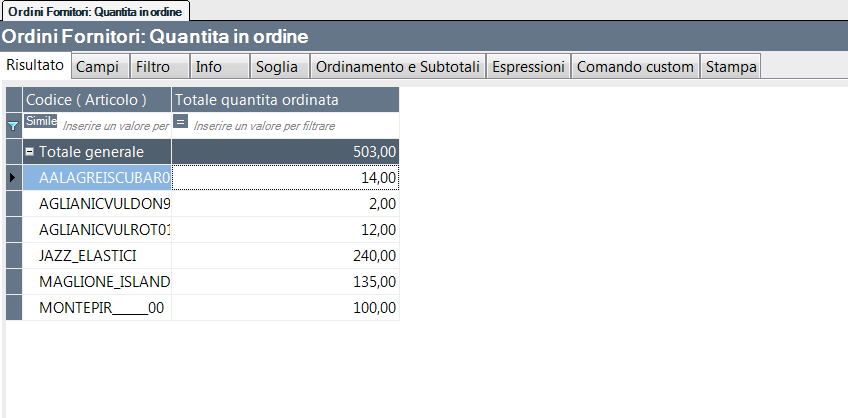
Task: Open the Comando custom tab
Action: click(x=635, y=67)
